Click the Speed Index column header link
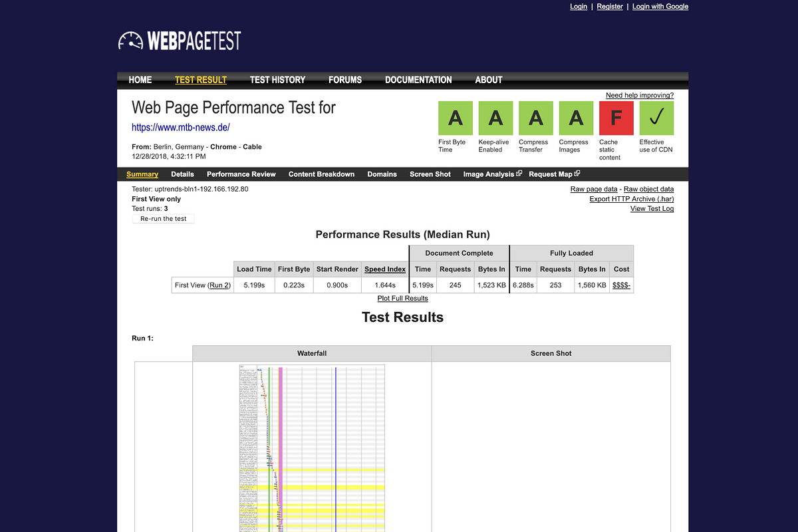The image size is (798, 532). click(x=385, y=269)
